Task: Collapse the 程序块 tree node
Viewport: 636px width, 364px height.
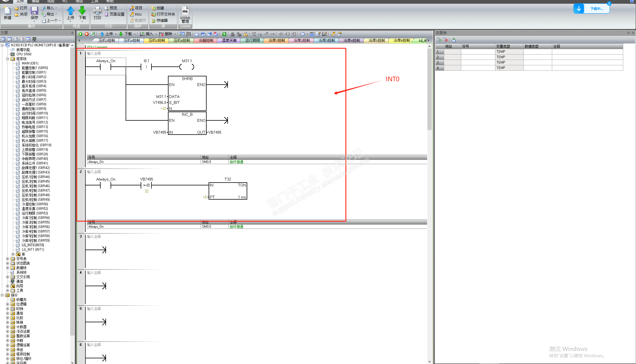Action: click(8, 59)
